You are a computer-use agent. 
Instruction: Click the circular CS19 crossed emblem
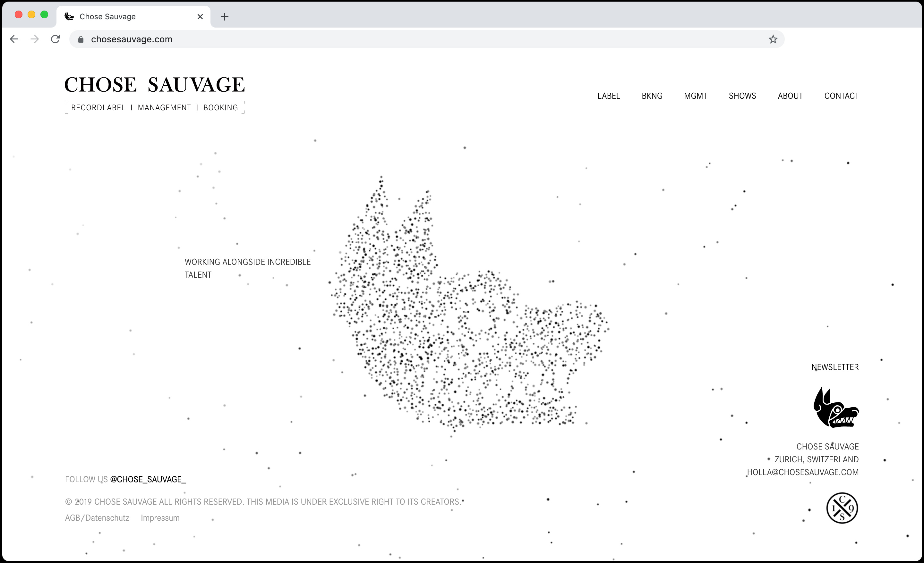click(x=842, y=508)
